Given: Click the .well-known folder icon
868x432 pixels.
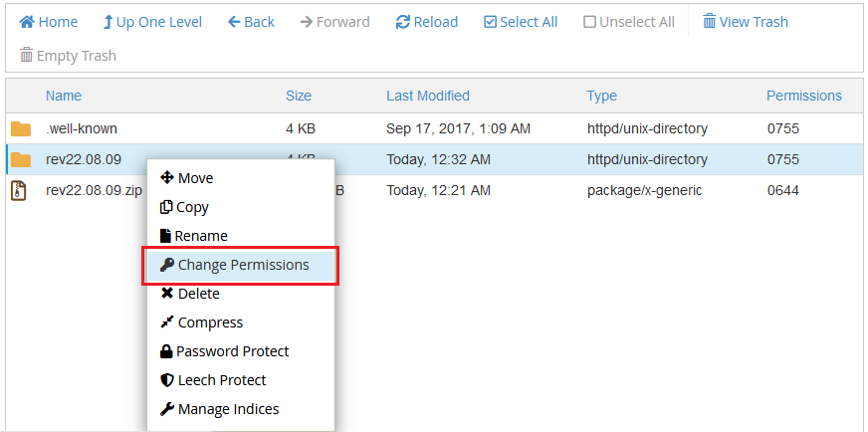Looking at the screenshot, I should pyautogui.click(x=21, y=129).
